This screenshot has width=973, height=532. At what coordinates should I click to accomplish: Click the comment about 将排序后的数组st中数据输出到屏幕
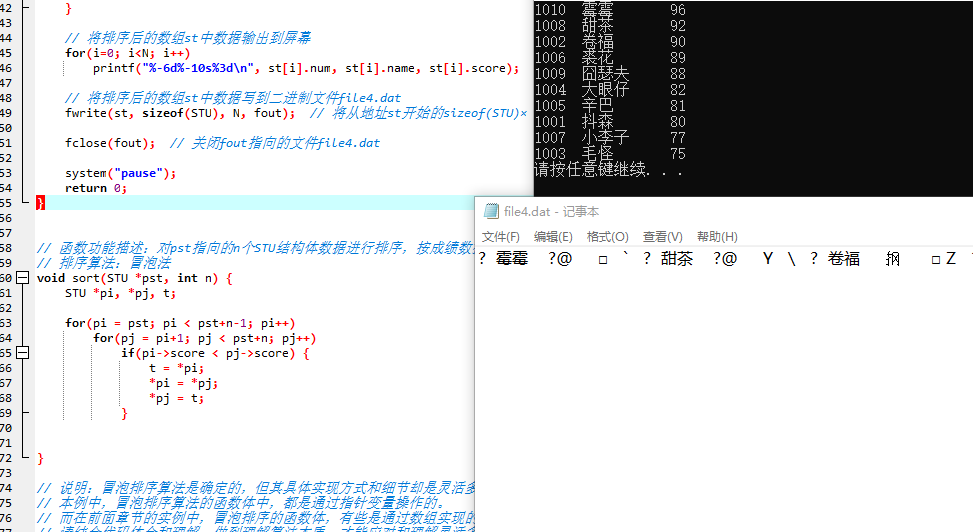[x=187, y=38]
